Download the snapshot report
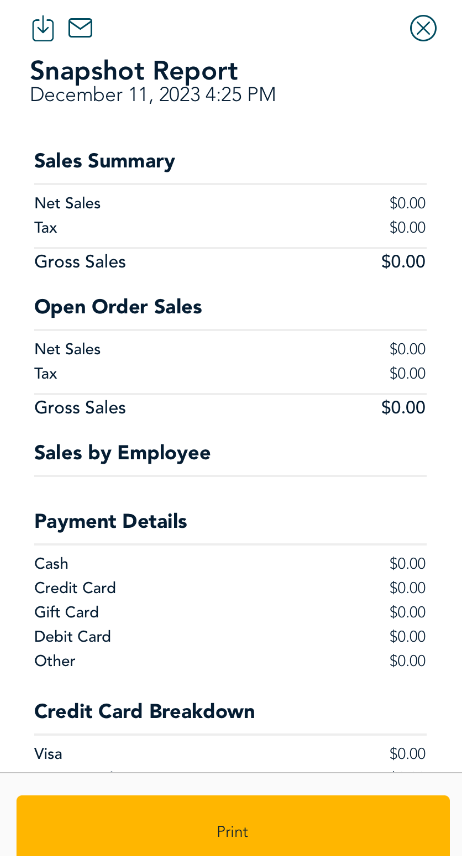The width and height of the screenshot is (462, 856). tap(43, 28)
